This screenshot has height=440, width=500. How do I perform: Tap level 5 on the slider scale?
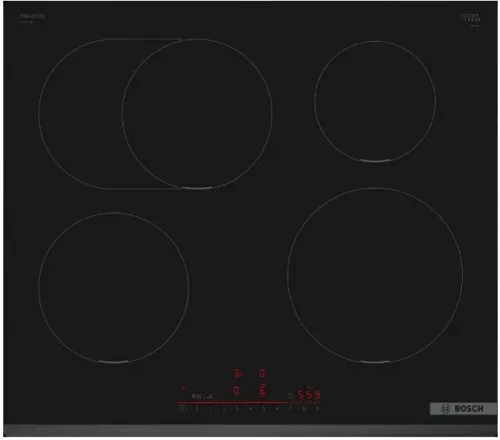click(264, 409)
